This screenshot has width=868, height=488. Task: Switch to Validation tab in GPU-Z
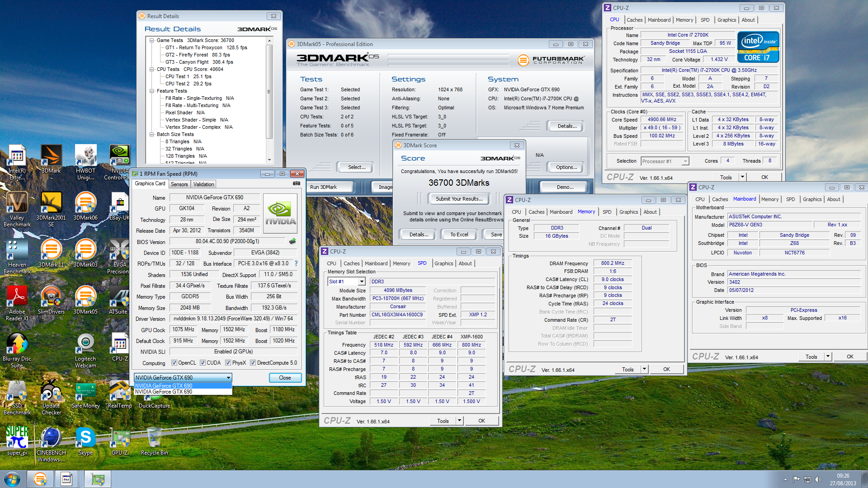point(203,184)
